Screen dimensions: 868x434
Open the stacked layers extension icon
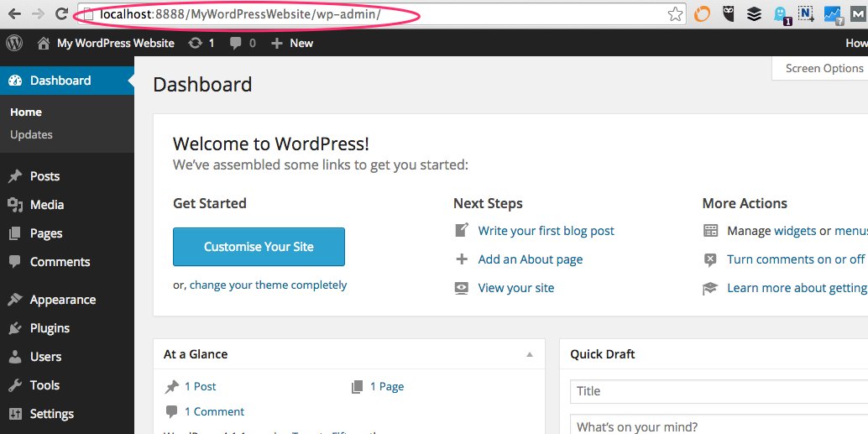click(755, 13)
